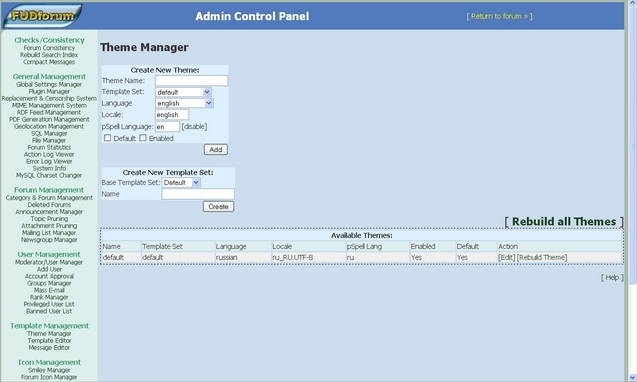
Task: Open Action Log Viewer
Action: point(49,154)
